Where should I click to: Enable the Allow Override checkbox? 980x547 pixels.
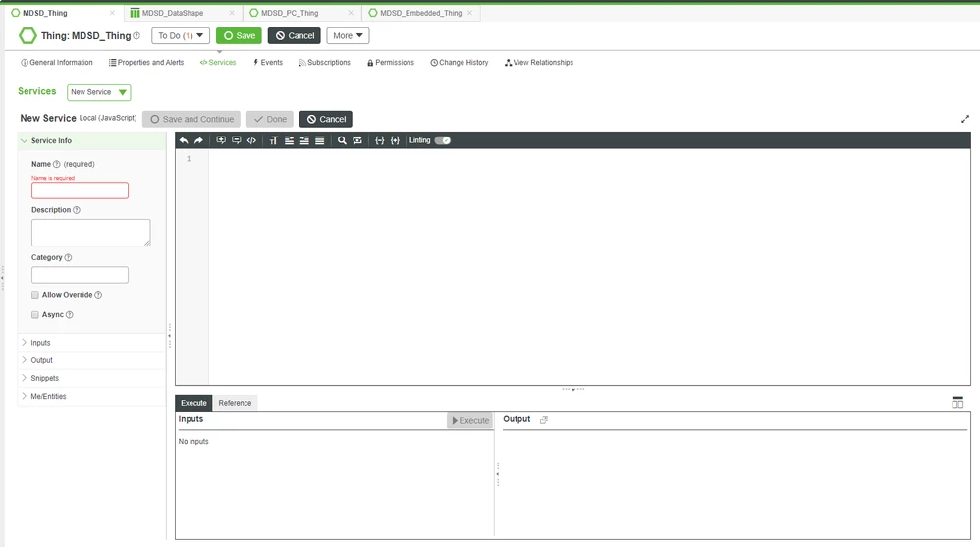click(x=35, y=295)
